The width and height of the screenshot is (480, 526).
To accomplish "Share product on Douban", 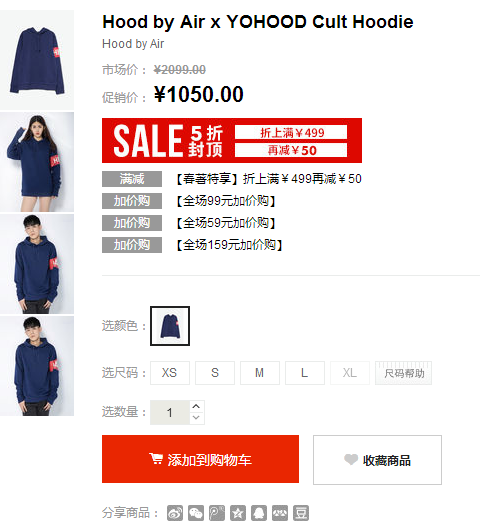I will [301, 513].
